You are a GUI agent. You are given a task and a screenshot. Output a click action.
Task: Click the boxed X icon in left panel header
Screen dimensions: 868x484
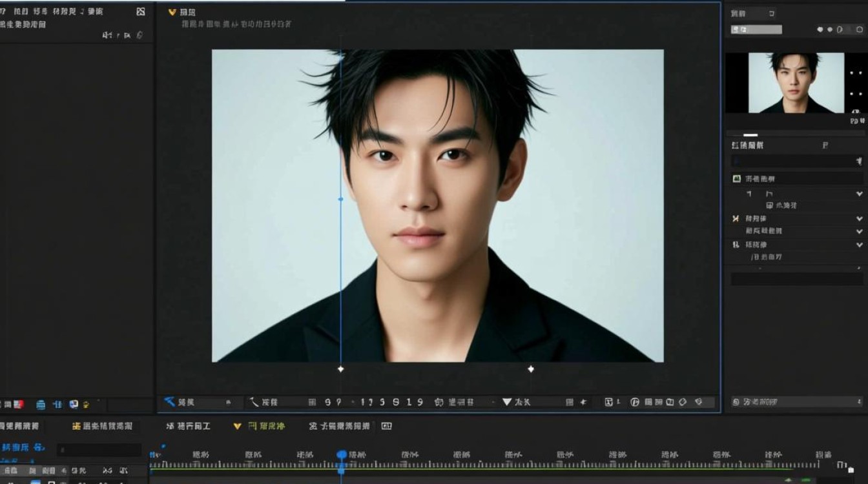coord(141,12)
